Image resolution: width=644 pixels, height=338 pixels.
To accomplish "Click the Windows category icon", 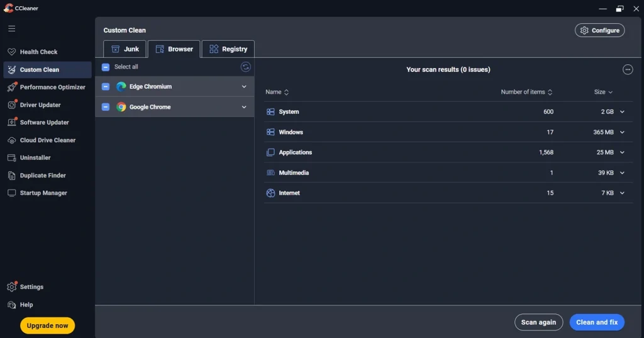I will pyautogui.click(x=270, y=132).
